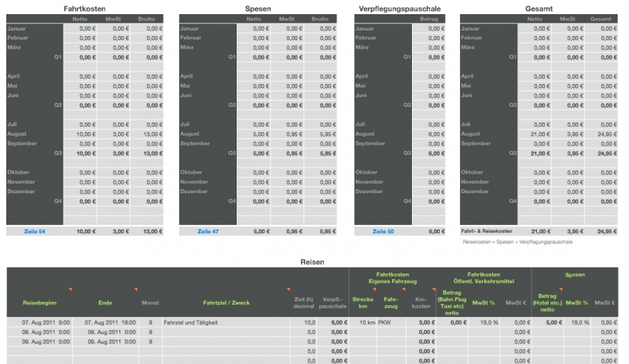Click the 'Fahrtziel und Tätigkeit' cell
This screenshot has height=364, width=629.
(223, 322)
